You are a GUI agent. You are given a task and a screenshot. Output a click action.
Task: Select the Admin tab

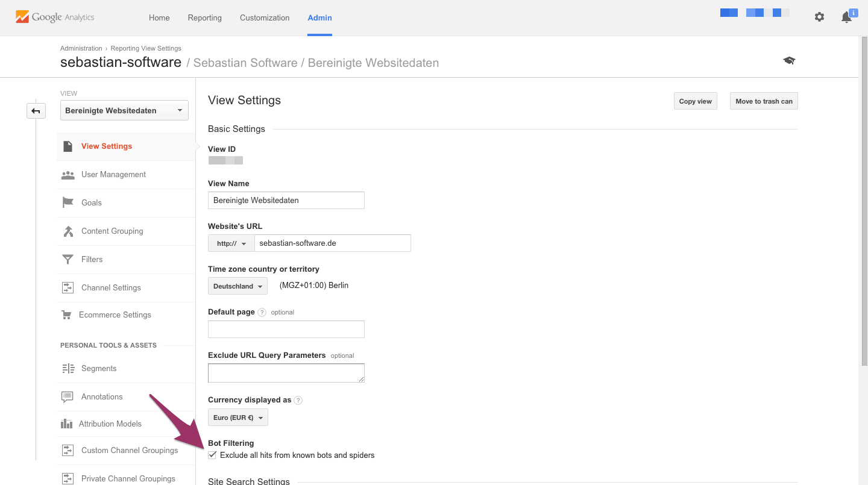coord(319,17)
